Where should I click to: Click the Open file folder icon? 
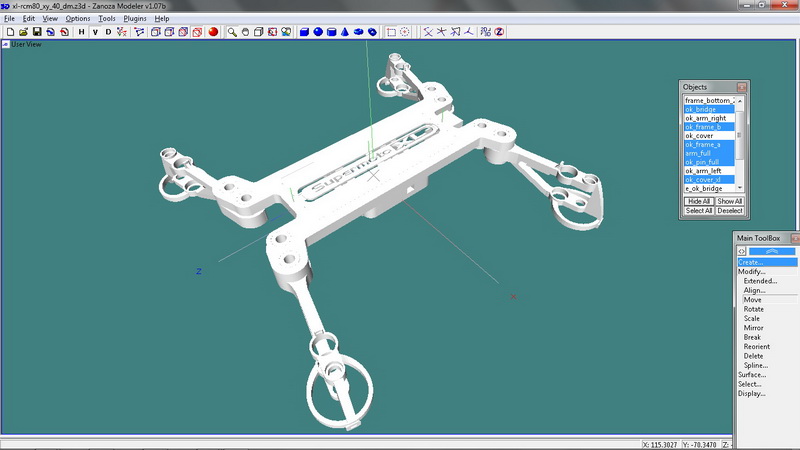click(22, 32)
